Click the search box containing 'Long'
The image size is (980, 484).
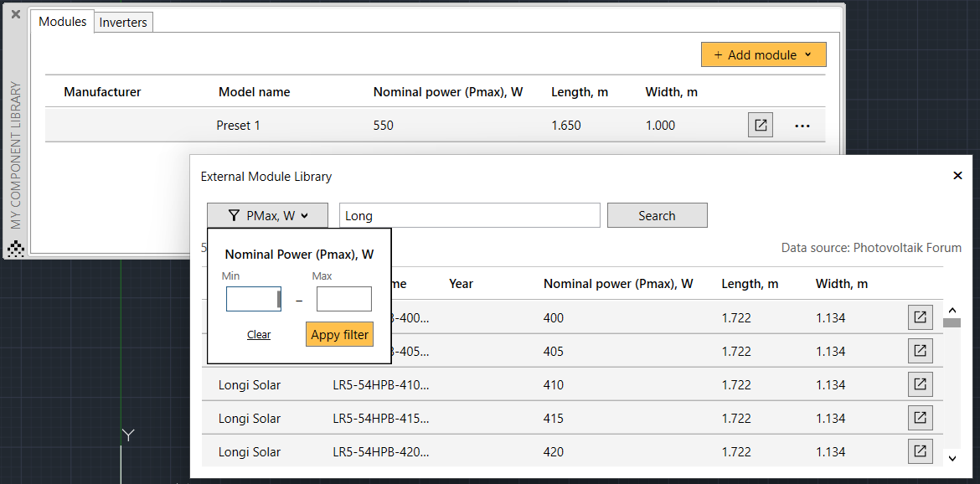[x=469, y=215]
